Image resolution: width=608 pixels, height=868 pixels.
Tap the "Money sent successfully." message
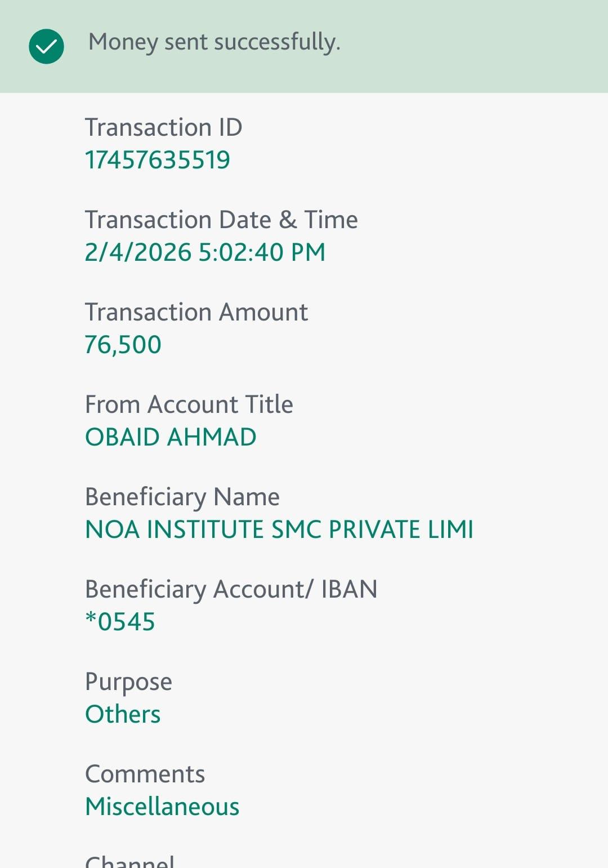(214, 42)
